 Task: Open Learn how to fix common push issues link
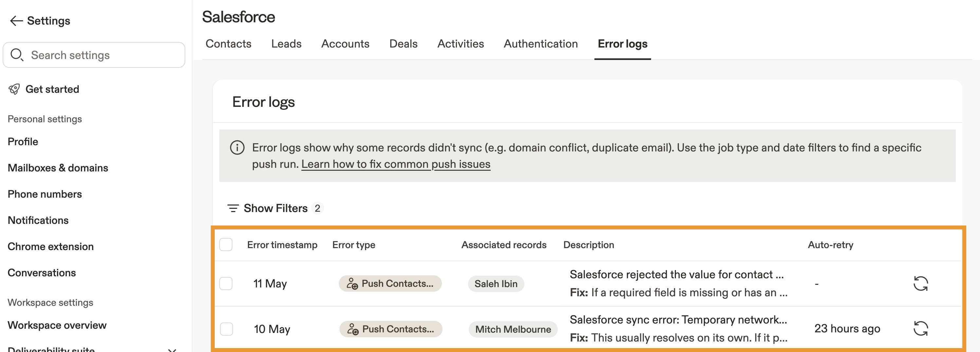pyautogui.click(x=396, y=164)
